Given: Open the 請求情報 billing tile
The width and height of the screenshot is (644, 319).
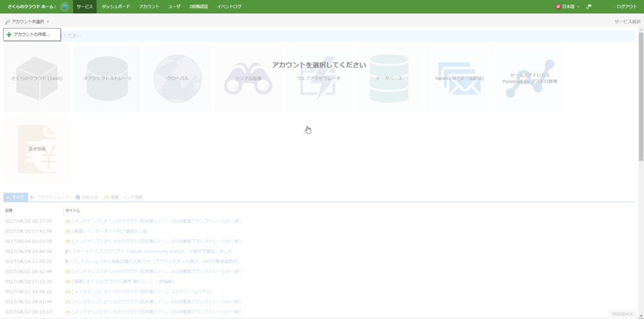Looking at the screenshot, I should (x=37, y=149).
